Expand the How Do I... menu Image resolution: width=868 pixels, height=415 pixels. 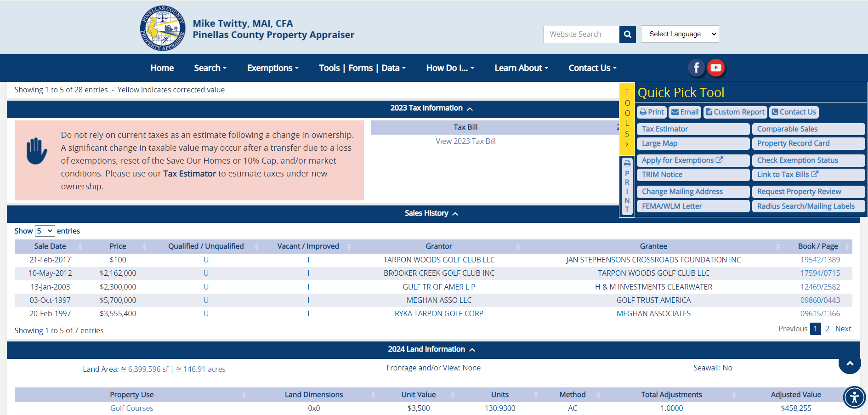450,68
